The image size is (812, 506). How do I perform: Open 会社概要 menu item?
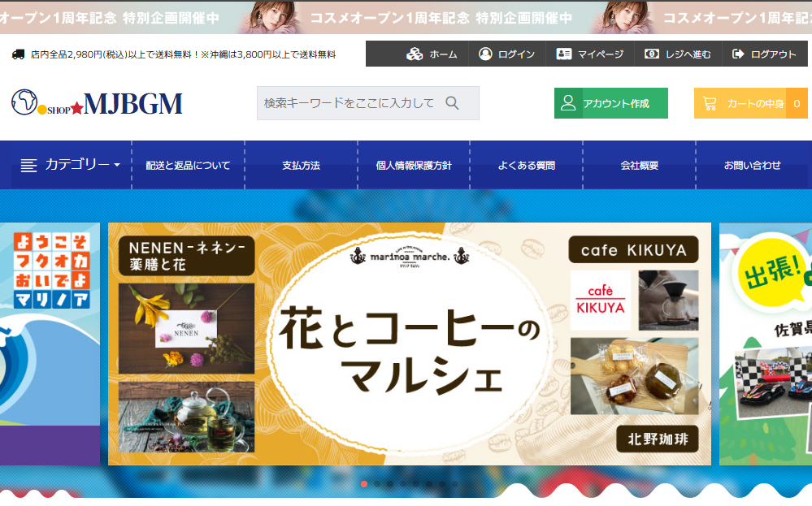[640, 166]
